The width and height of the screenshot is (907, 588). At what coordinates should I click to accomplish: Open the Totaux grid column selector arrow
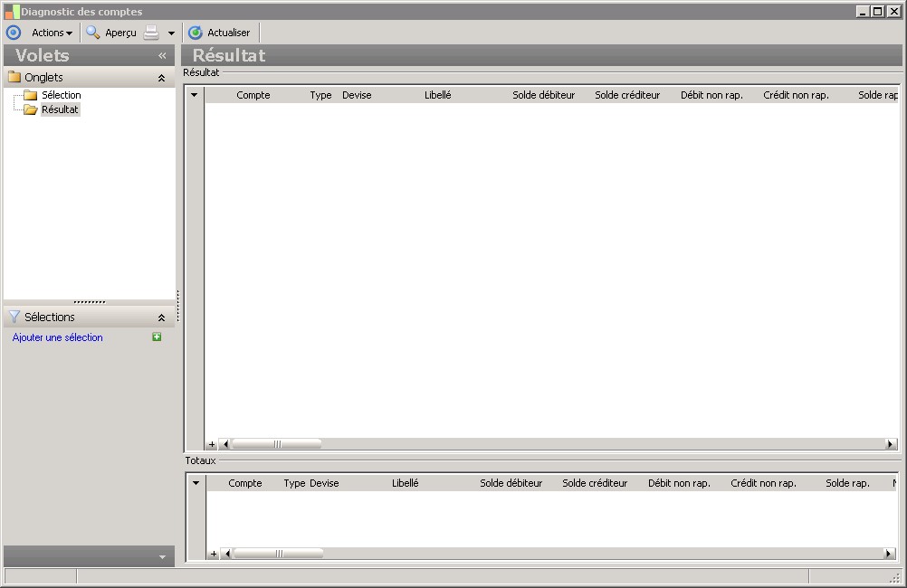[x=196, y=483]
